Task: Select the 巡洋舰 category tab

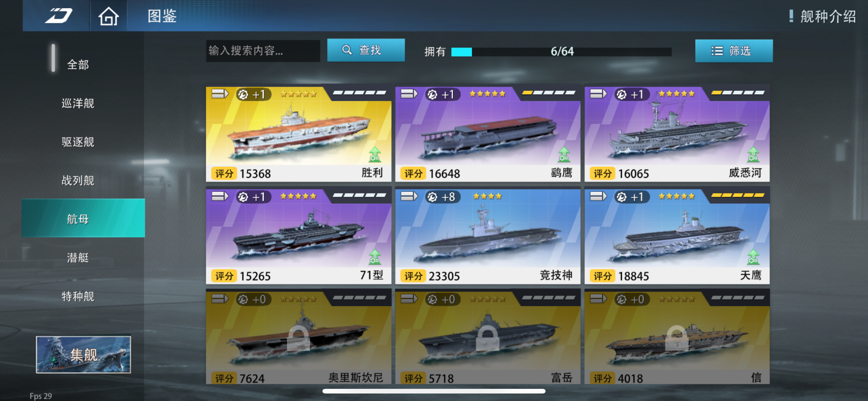Action: 78,103
